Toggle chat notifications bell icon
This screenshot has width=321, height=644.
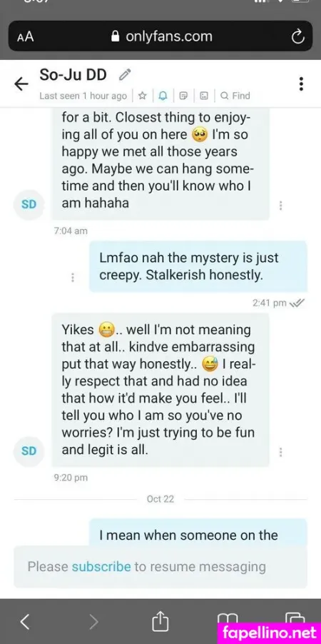click(163, 96)
